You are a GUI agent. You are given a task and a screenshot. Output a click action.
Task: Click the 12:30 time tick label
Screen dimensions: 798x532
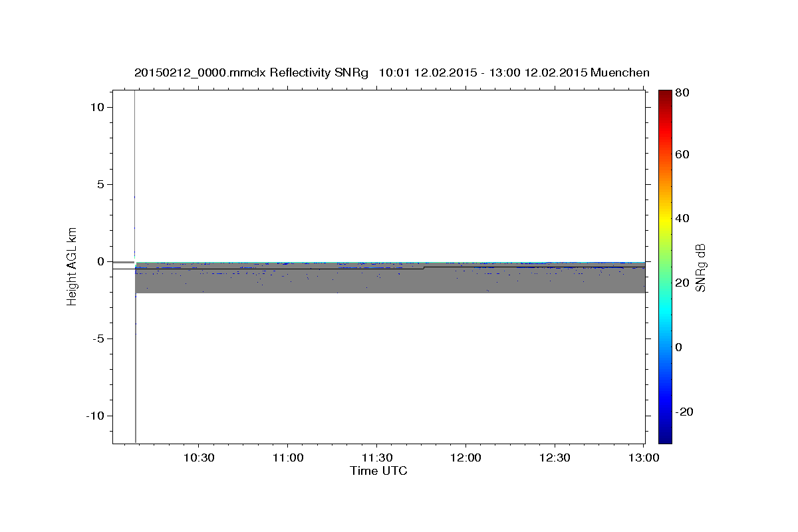555,458
